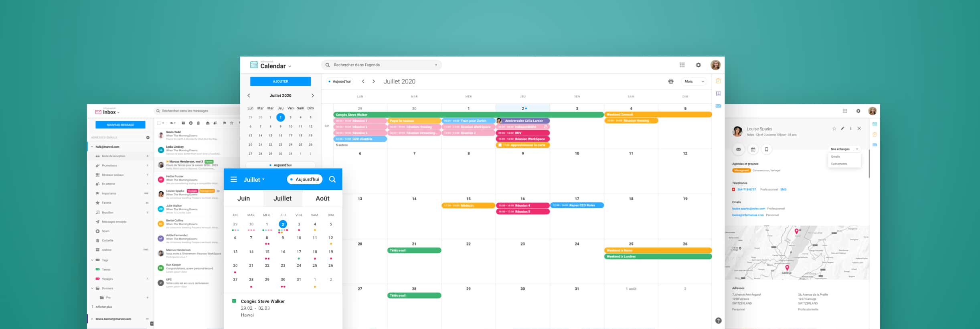
Task: Show the 5 autres hidden events
Action: (342, 145)
